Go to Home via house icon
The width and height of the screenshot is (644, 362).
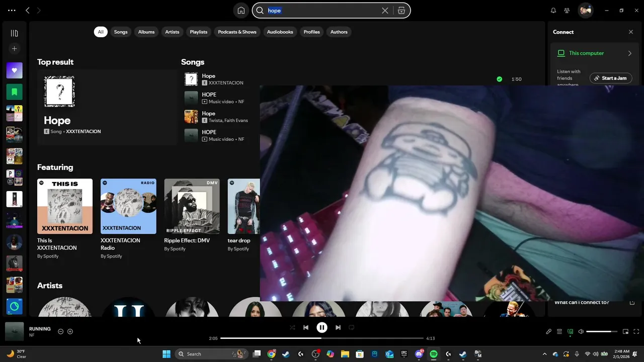pyautogui.click(x=241, y=11)
